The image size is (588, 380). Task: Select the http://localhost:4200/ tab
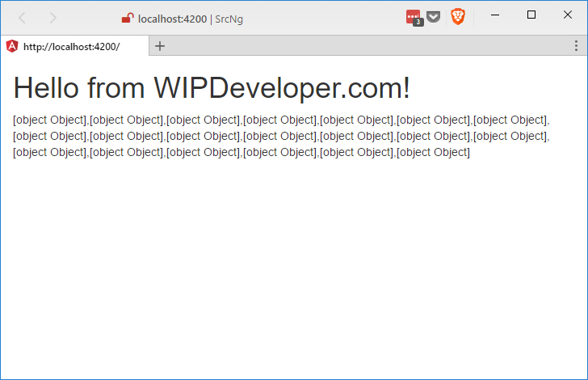(x=74, y=46)
